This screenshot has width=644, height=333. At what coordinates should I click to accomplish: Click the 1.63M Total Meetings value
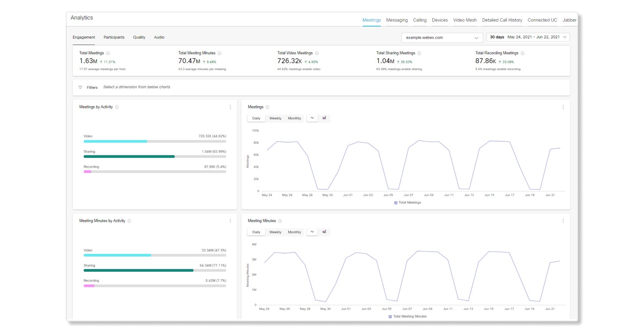click(x=88, y=61)
